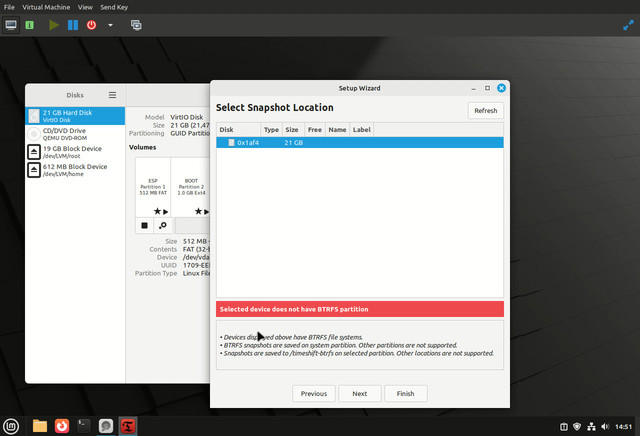Shut down VM with red power icon
This screenshot has width=640, height=436.
click(91, 25)
